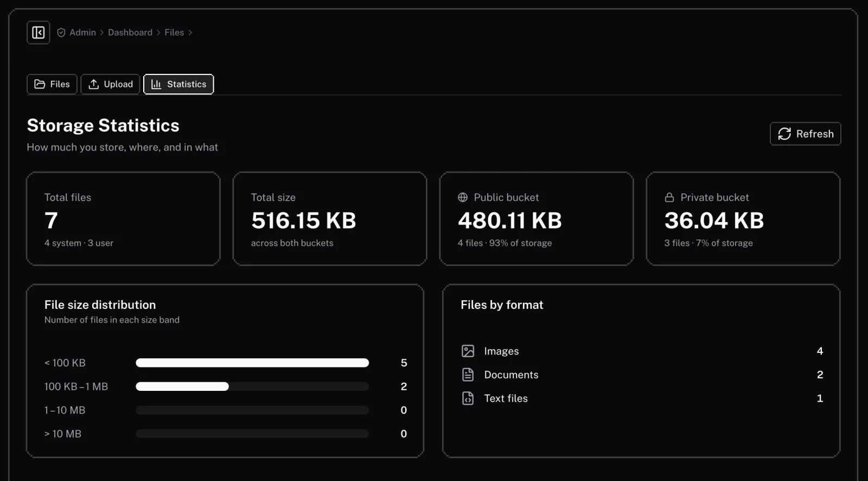Click the Images format icon
868x481 pixels.
coord(468,351)
